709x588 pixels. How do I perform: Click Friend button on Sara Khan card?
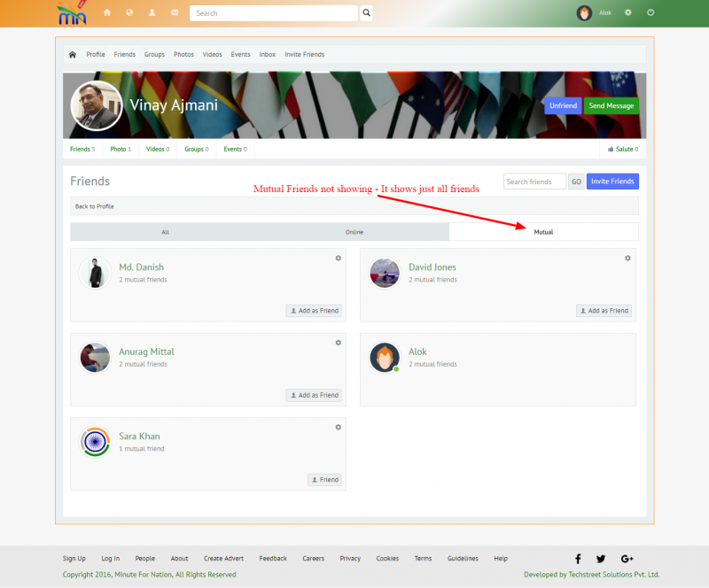coord(325,480)
